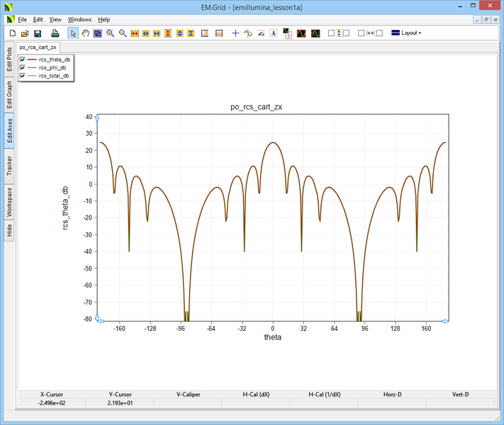
Task: Select the po_rcs_cart_zx tab
Action: tap(38, 47)
